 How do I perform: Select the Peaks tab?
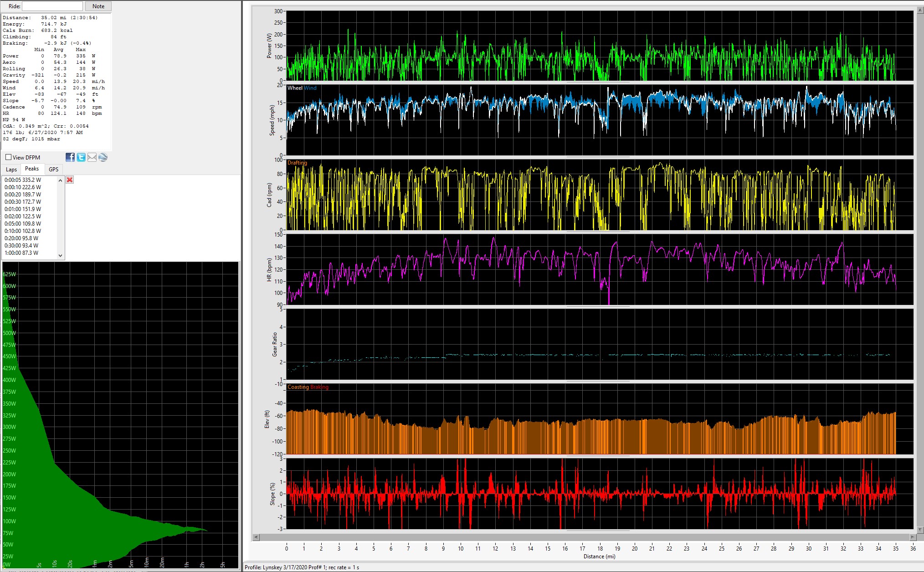[32, 169]
